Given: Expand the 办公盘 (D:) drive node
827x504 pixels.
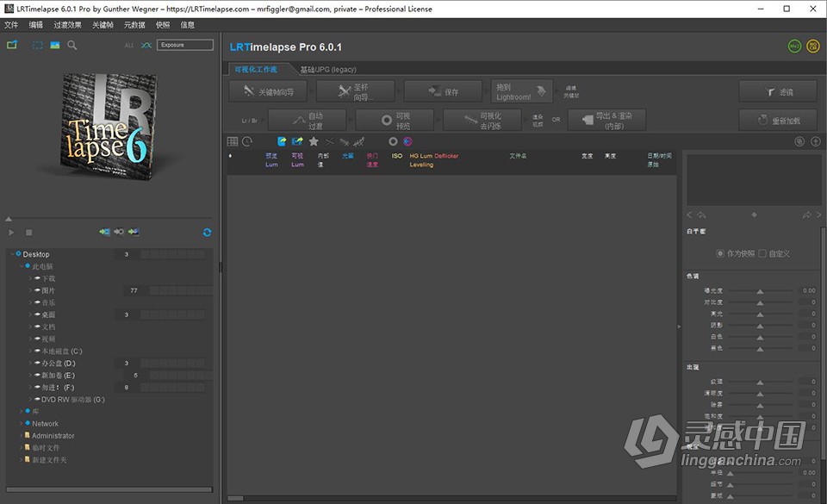Looking at the screenshot, I should click(x=31, y=364).
